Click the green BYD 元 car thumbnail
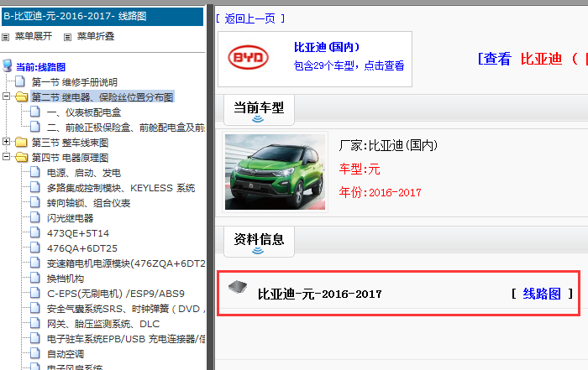 (275, 172)
